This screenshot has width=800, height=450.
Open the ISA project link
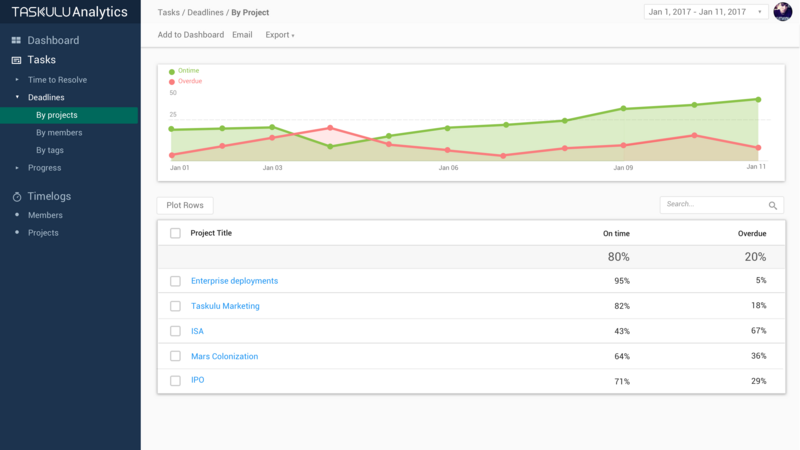pyautogui.click(x=197, y=331)
